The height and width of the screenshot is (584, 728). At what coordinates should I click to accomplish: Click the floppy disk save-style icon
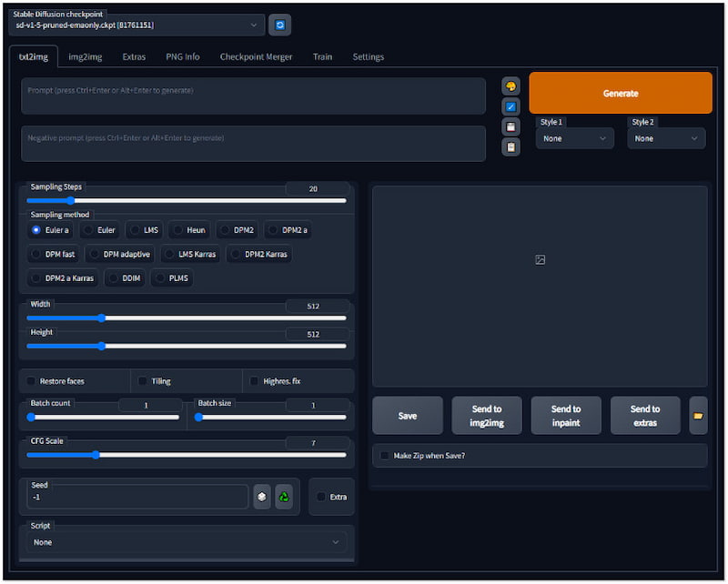tap(511, 126)
